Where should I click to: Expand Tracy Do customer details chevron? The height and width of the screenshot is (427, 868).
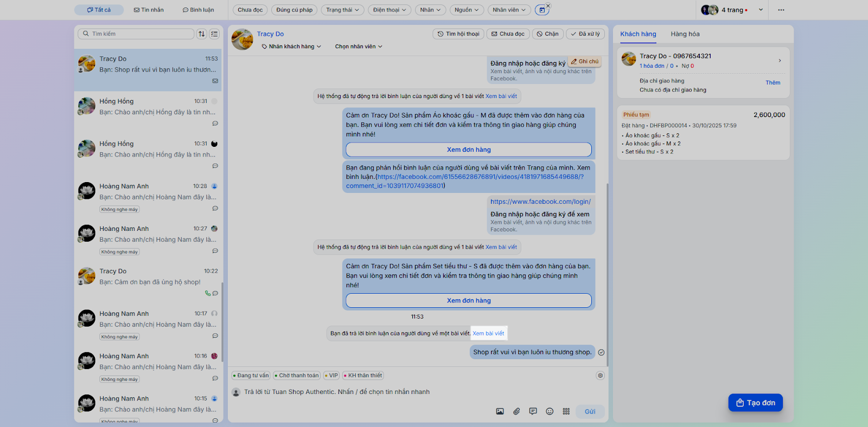[x=780, y=61]
